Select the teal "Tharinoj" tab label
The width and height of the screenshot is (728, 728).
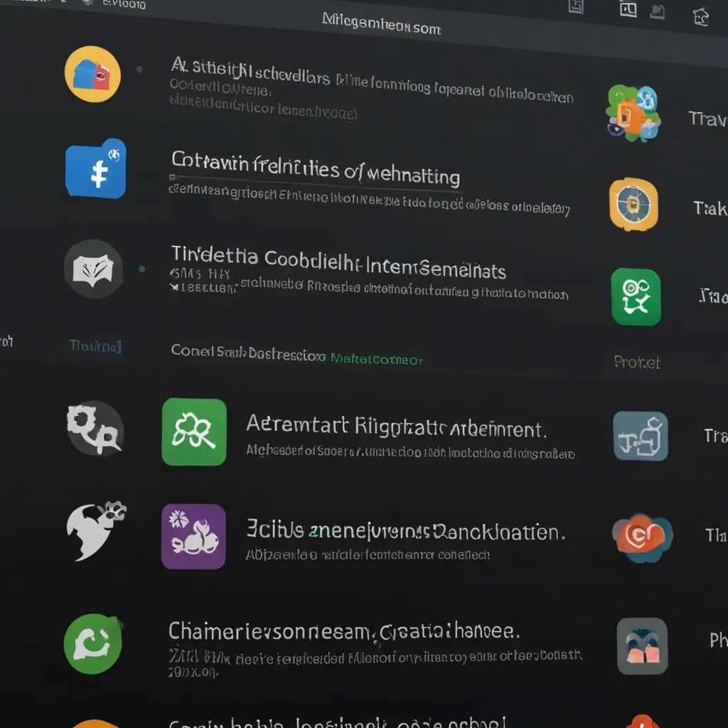pos(95,346)
